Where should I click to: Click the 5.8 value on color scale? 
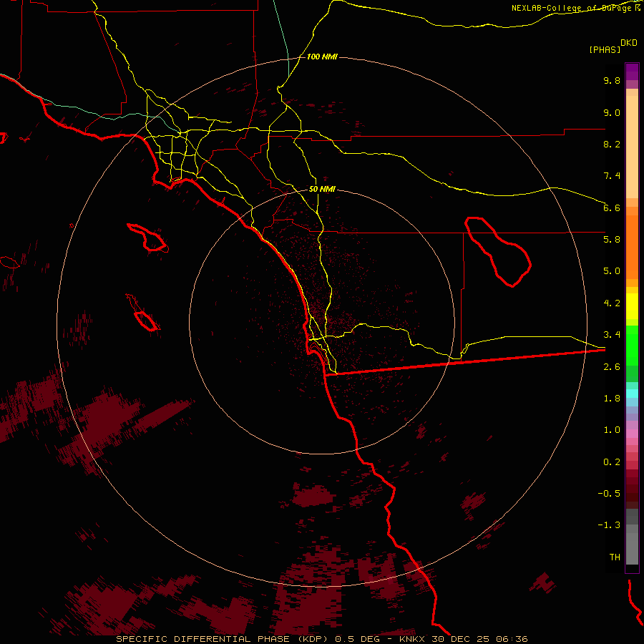[612, 240]
